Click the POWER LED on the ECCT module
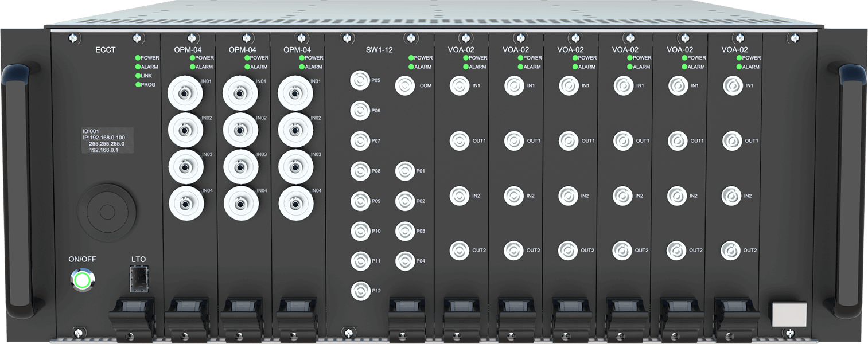 [x=138, y=58]
